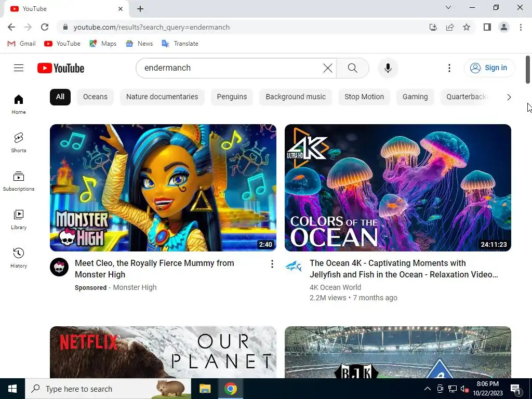Open the Gmail bookmark
Image resolution: width=532 pixels, height=399 pixels.
[21, 44]
